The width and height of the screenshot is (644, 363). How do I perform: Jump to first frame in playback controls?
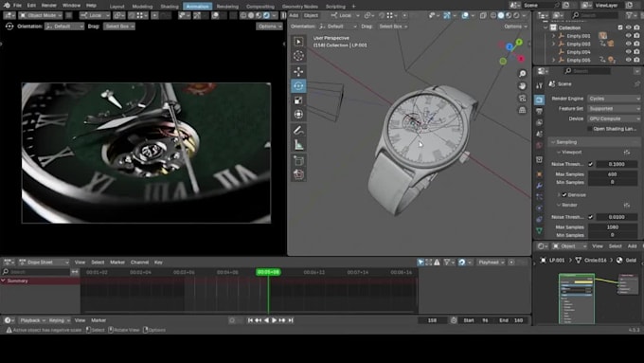tap(250, 320)
